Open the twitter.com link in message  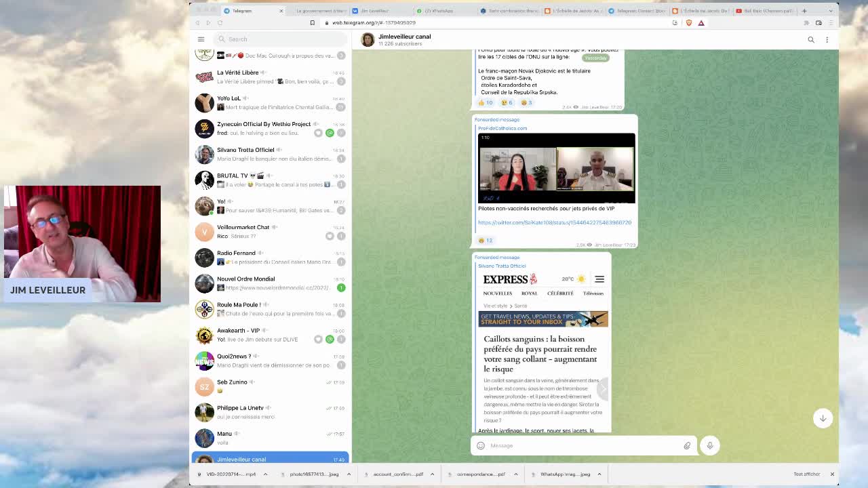pos(554,222)
